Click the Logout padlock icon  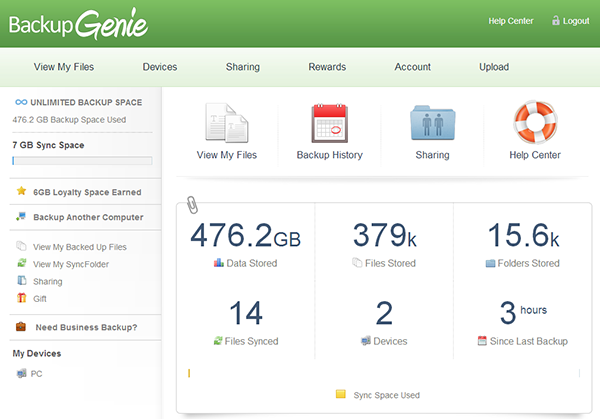coord(556,20)
